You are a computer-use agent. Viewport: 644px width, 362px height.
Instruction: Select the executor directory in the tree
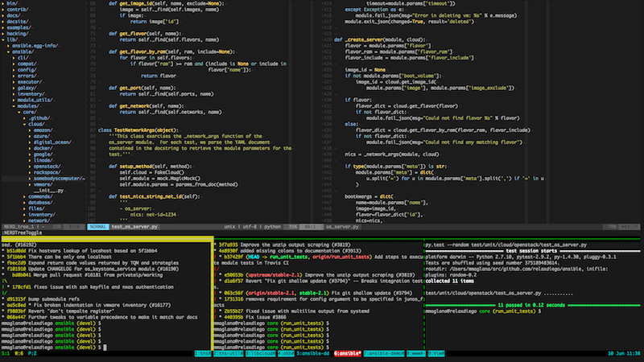30,82
